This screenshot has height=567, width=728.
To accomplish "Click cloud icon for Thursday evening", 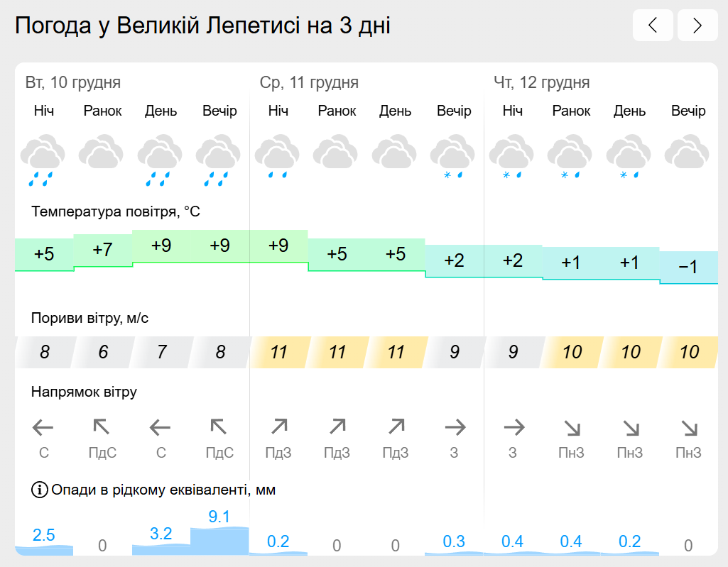I will (687, 151).
